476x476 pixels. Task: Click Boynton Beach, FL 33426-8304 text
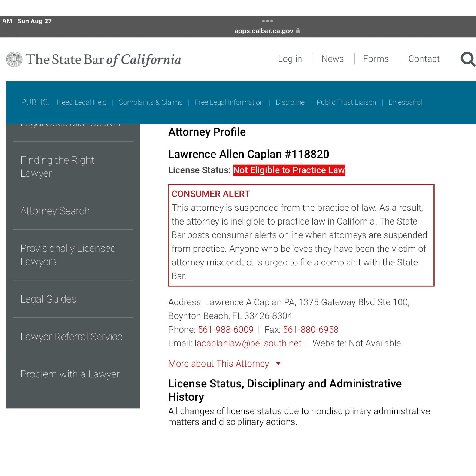pyautogui.click(x=230, y=316)
